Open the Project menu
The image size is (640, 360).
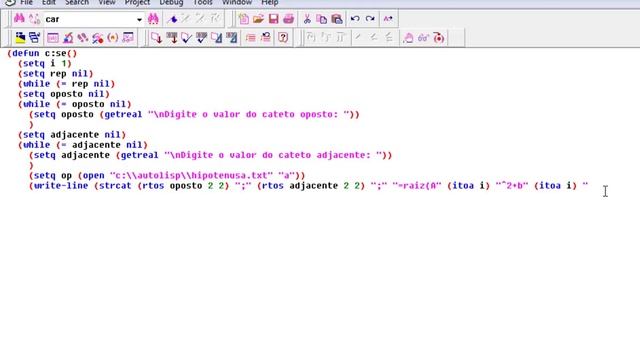[137, 3]
